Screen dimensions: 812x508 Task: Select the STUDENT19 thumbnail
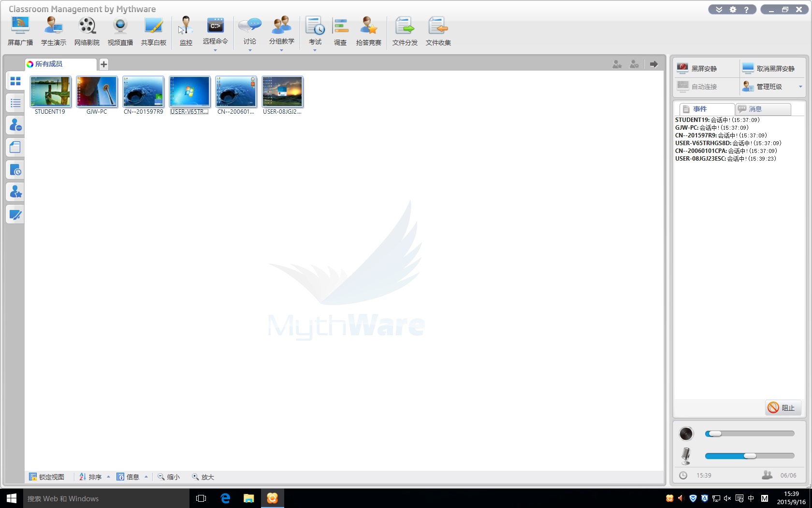point(50,92)
